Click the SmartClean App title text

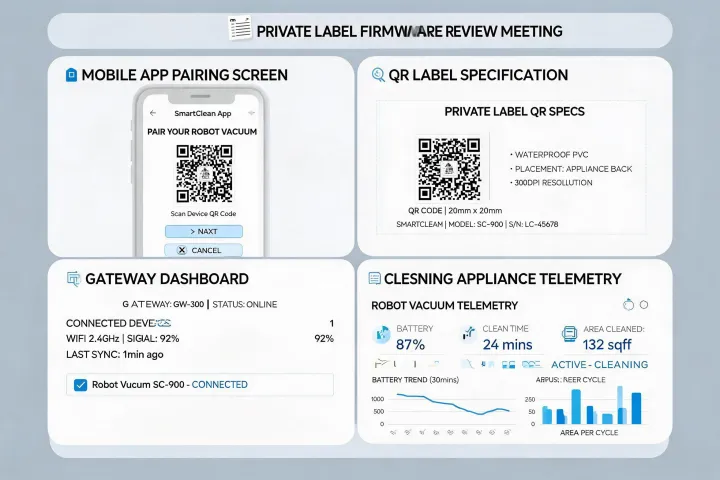point(202,113)
